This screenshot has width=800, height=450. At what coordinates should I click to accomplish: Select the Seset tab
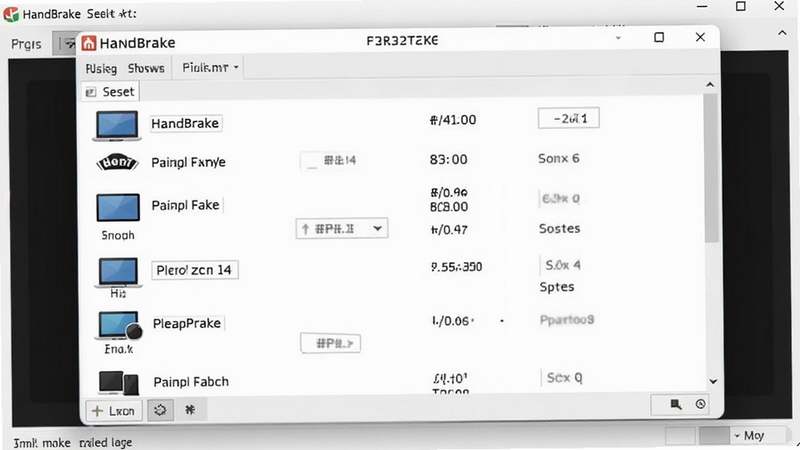coord(111,92)
